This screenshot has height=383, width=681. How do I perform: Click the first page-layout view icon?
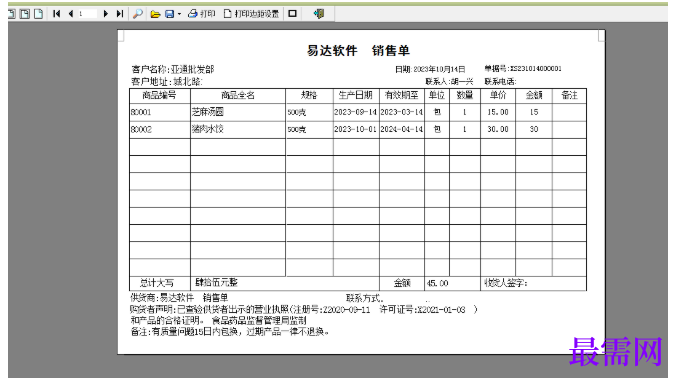[12, 14]
